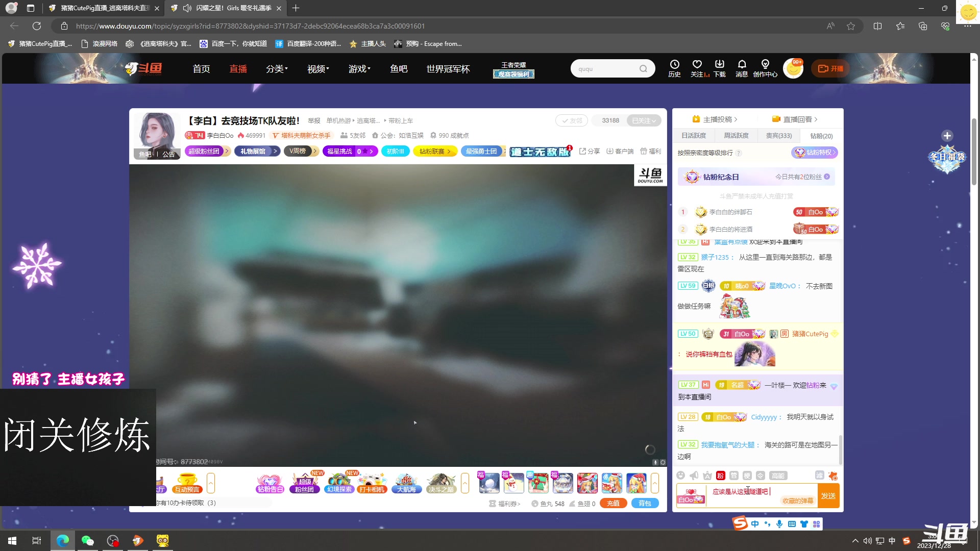Open 世界冠军杯 navigation item
The width and height of the screenshot is (980, 551).
(x=448, y=69)
